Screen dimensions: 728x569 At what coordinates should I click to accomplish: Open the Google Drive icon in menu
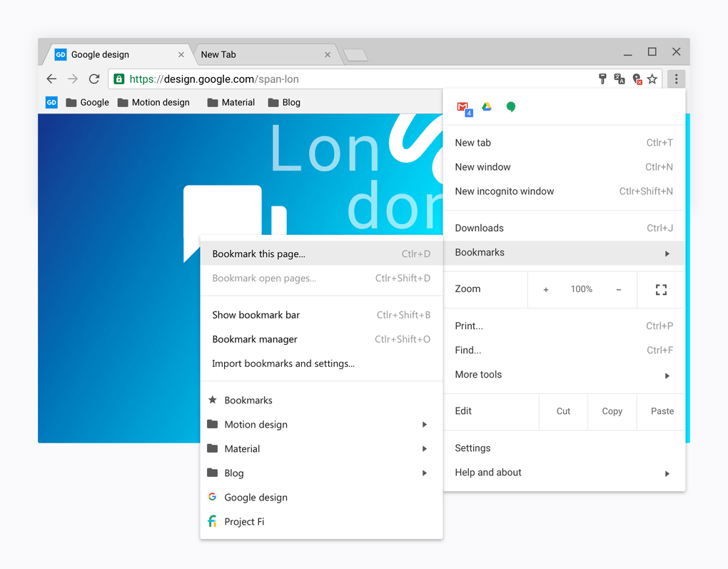[487, 106]
